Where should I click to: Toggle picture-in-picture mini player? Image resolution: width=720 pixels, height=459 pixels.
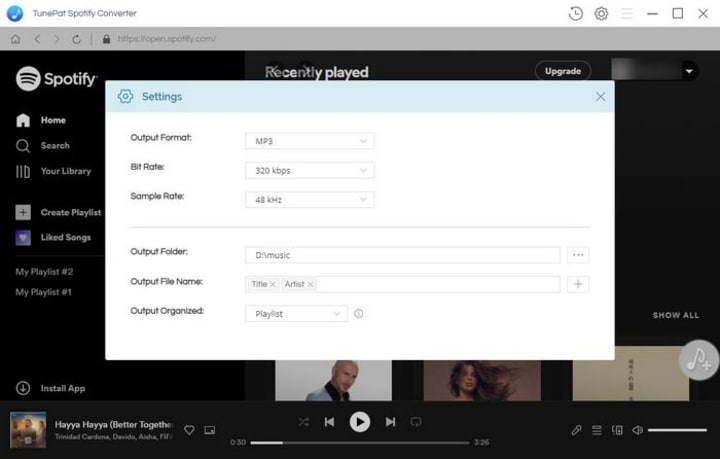pos(210,430)
